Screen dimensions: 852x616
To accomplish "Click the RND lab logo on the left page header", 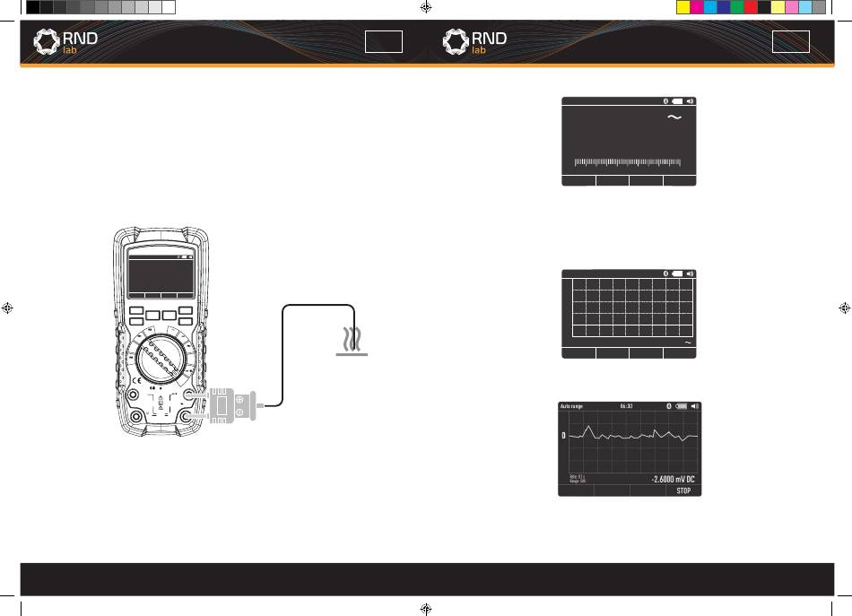I will [x=65, y=41].
